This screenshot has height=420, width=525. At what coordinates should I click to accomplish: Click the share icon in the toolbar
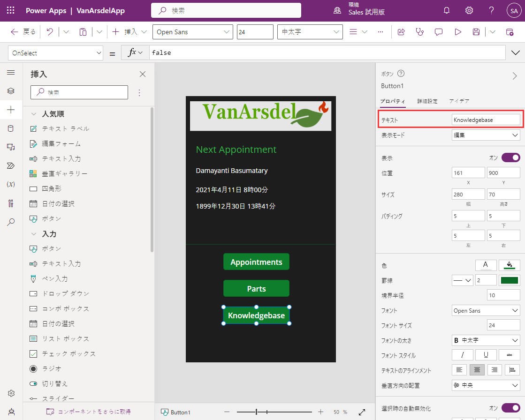pos(401,32)
